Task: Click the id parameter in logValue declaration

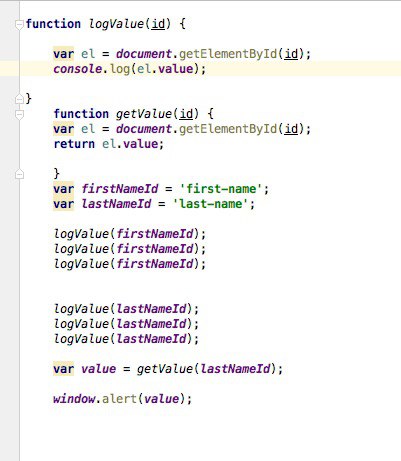Action: (x=158, y=24)
